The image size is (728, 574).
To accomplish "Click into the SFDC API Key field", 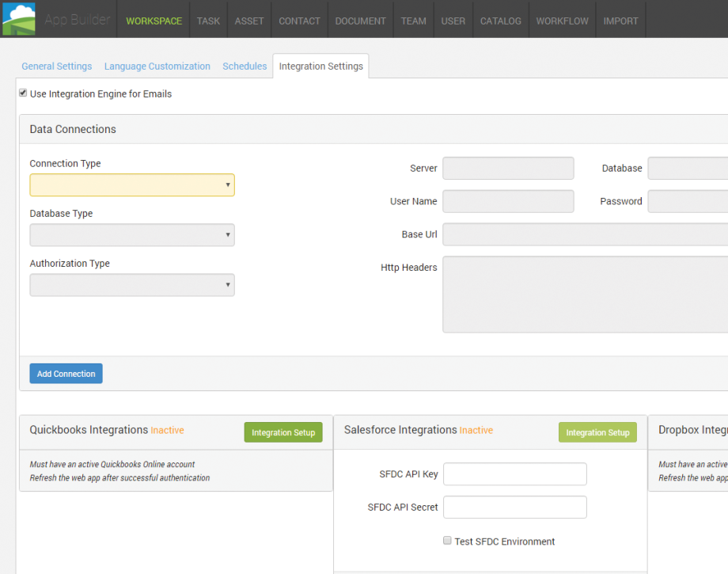I will pos(514,473).
